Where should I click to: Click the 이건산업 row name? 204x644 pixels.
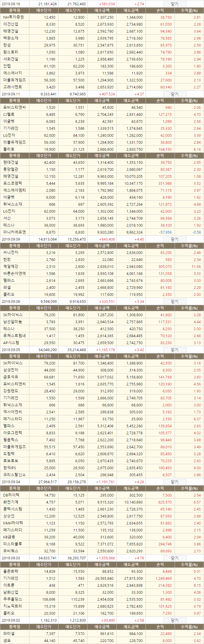tap(11, 24)
